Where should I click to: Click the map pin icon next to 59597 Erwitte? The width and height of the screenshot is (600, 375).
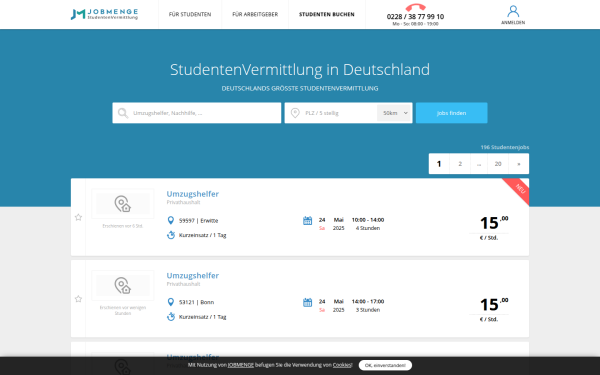pos(171,220)
